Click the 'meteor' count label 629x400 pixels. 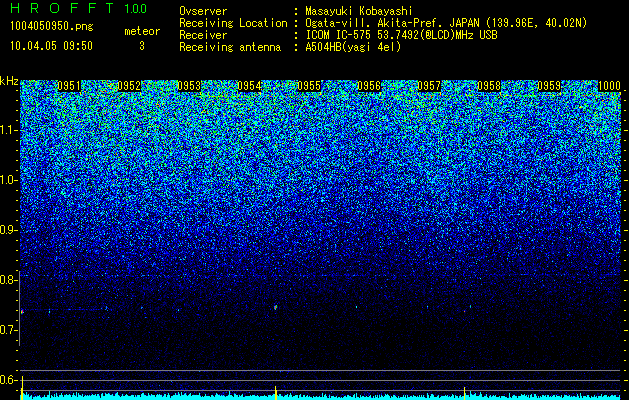click(x=142, y=31)
